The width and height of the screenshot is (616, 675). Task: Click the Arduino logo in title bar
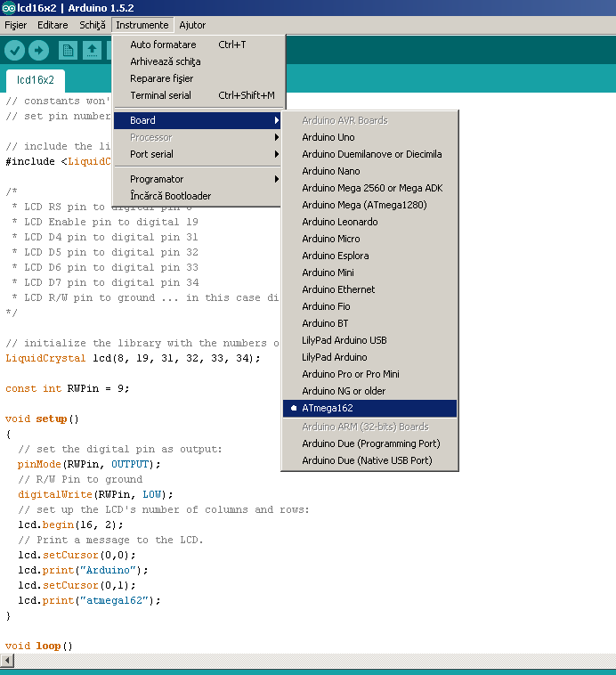pos(9,8)
